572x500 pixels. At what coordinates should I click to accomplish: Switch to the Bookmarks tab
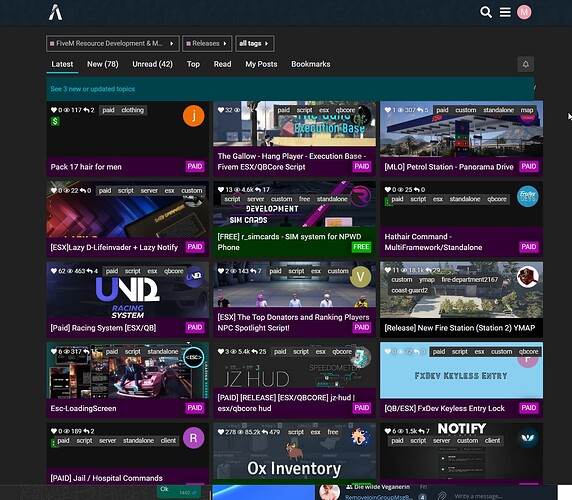click(x=310, y=64)
